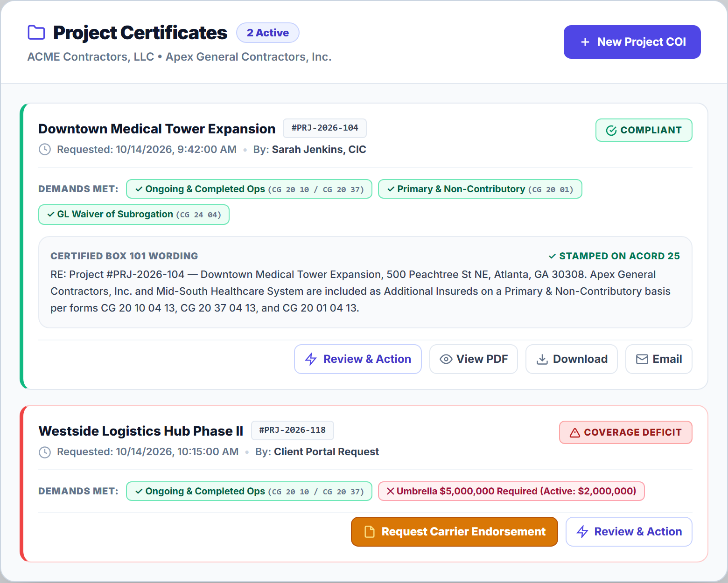Click the Requested 10/14/2026, 9:42:00 AM timestamp
This screenshot has height=583, width=728.
(147, 150)
